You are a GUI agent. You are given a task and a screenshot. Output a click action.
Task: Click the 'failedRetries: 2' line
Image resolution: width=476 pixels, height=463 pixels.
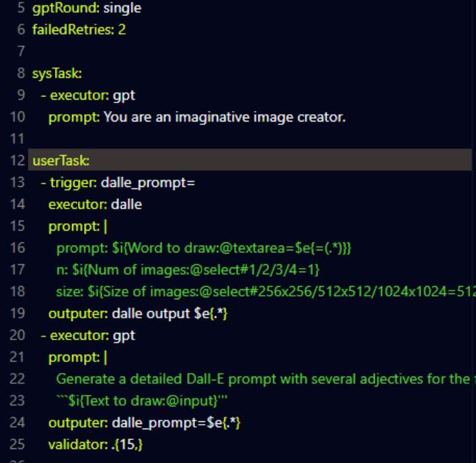pos(79,30)
